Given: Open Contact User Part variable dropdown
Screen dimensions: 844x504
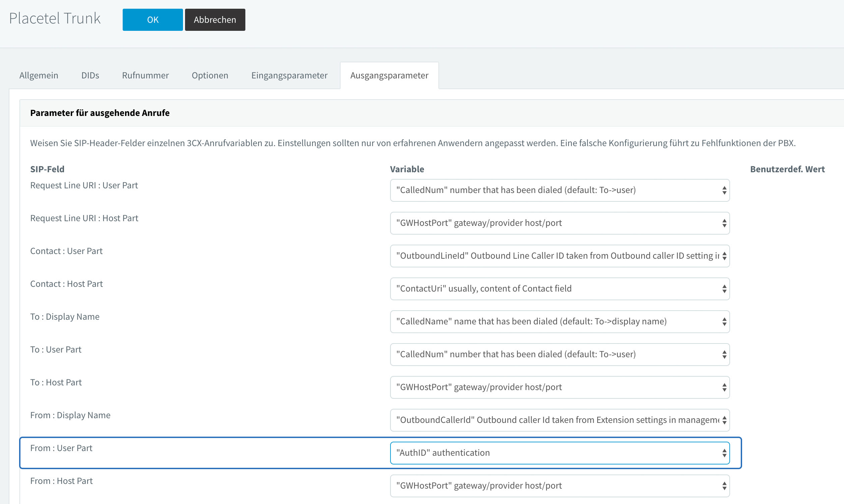Looking at the screenshot, I should (x=559, y=256).
